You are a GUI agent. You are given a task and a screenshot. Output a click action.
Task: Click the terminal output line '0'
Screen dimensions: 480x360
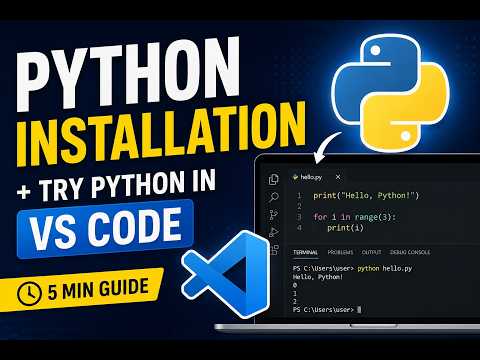click(x=295, y=285)
